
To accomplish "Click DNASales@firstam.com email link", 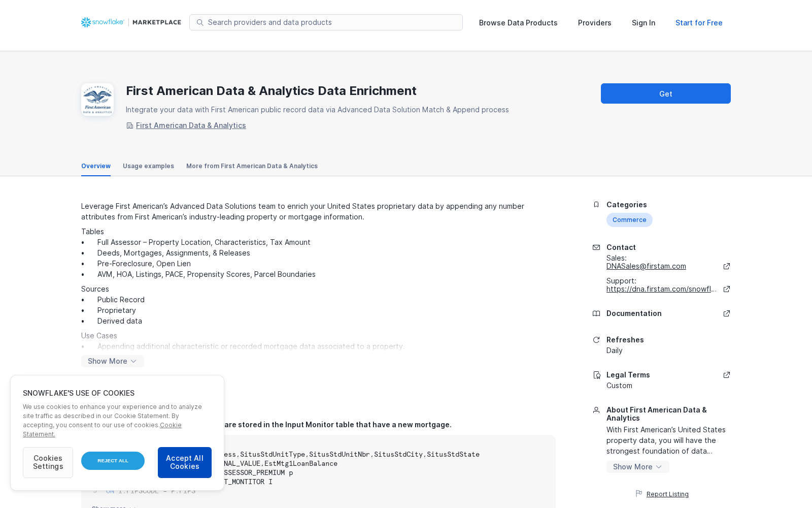I will [646, 266].
